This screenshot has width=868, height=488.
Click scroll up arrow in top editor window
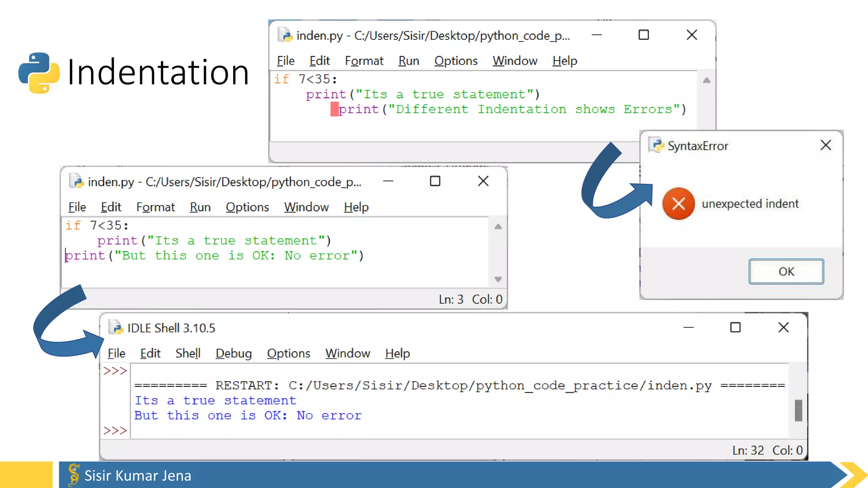pyautogui.click(x=706, y=80)
